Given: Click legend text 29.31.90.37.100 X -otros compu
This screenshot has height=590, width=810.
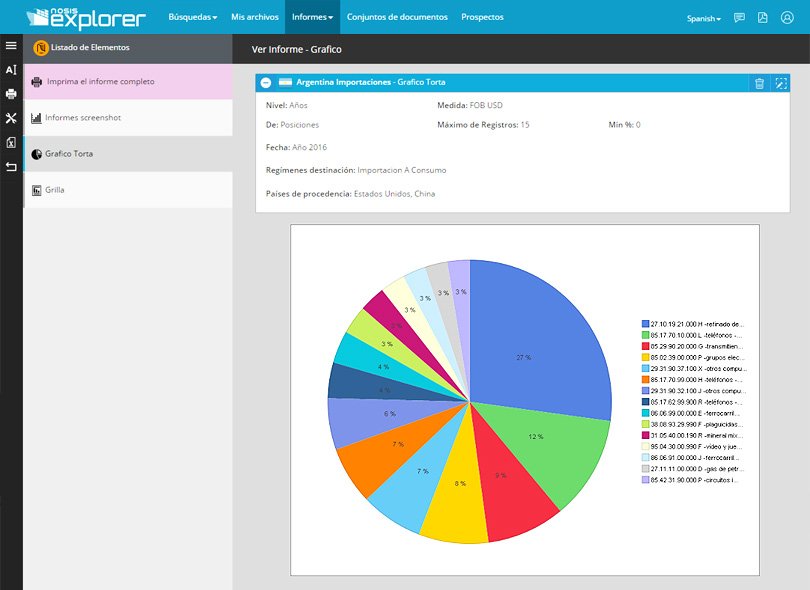Looking at the screenshot, I should click(698, 369).
